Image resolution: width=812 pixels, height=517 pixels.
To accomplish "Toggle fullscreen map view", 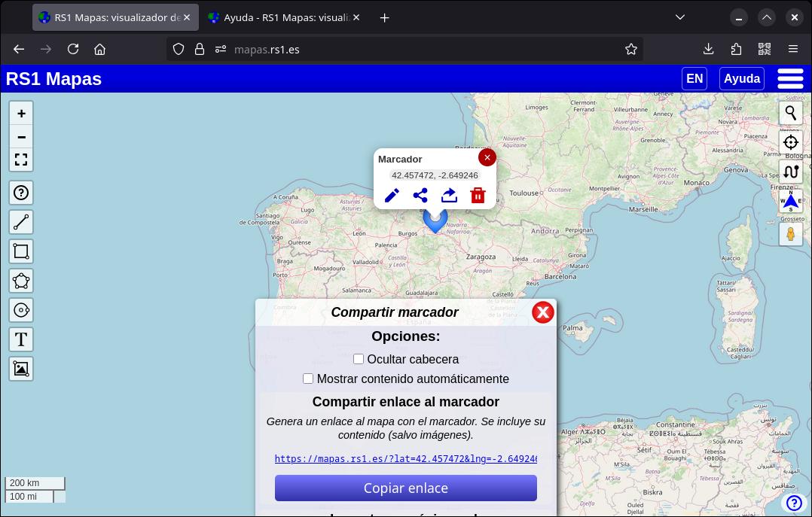I will [x=21, y=160].
